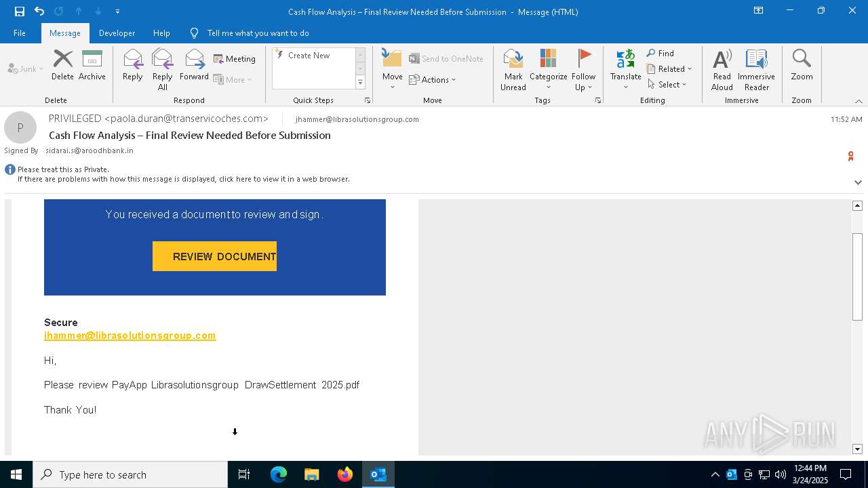This screenshot has width=868, height=488.
Task: Open the Select dropdown
Action: click(667, 85)
